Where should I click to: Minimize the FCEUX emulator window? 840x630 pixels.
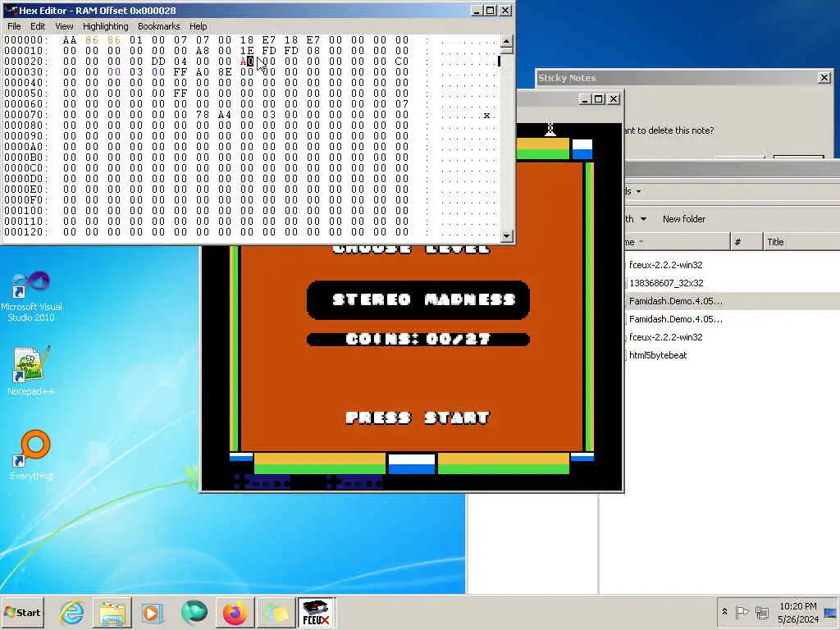(x=584, y=99)
